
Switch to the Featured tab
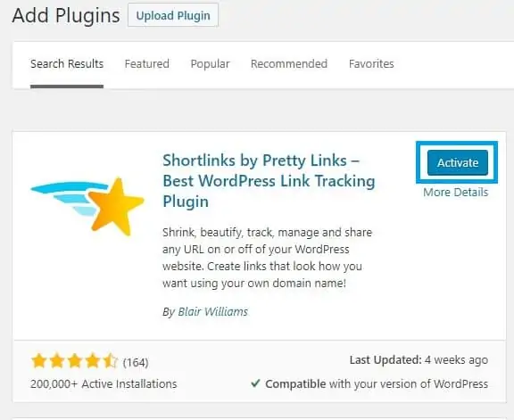click(x=147, y=63)
